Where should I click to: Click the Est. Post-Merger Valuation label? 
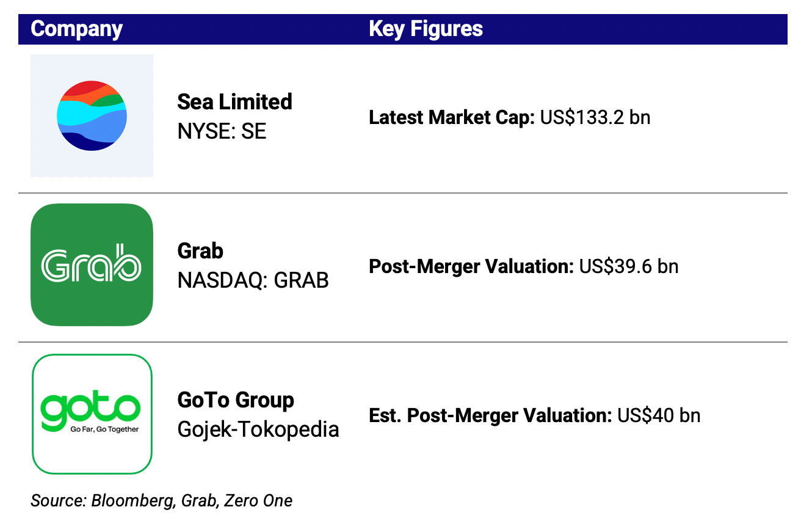coord(490,415)
